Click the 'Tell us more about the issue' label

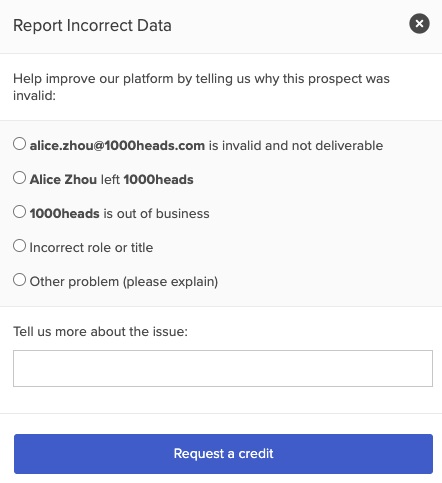pos(100,332)
